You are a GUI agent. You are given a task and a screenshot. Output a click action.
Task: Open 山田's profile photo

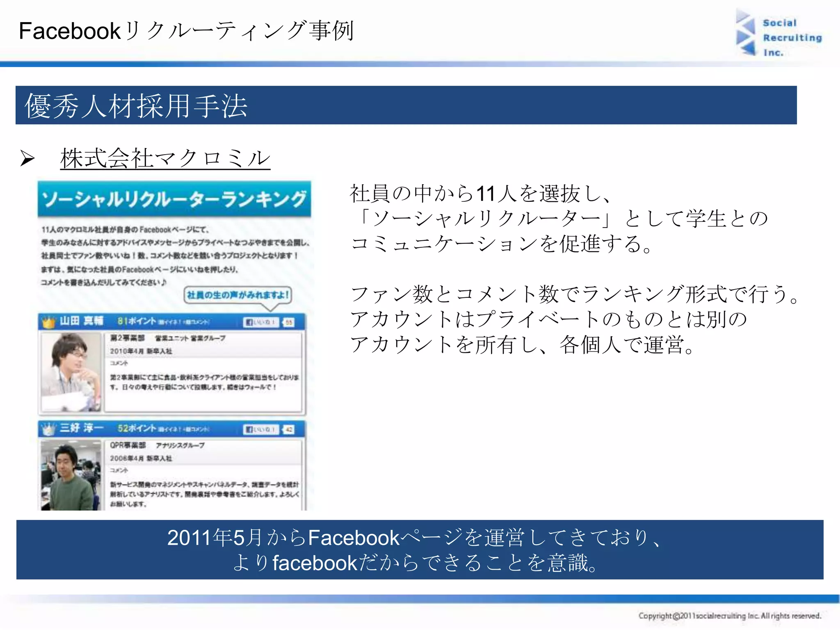(x=71, y=372)
